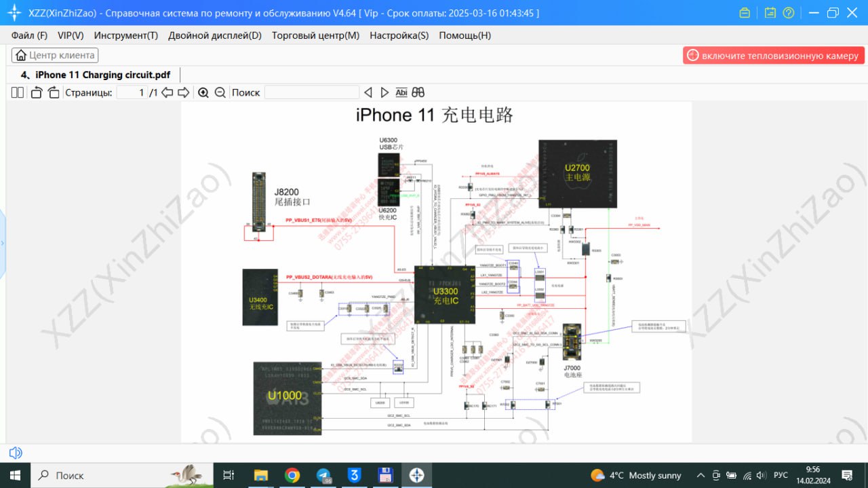Toggle two-page view icon in PDF toolbar
Image resolution: width=868 pixels, height=488 pixels.
18,92
